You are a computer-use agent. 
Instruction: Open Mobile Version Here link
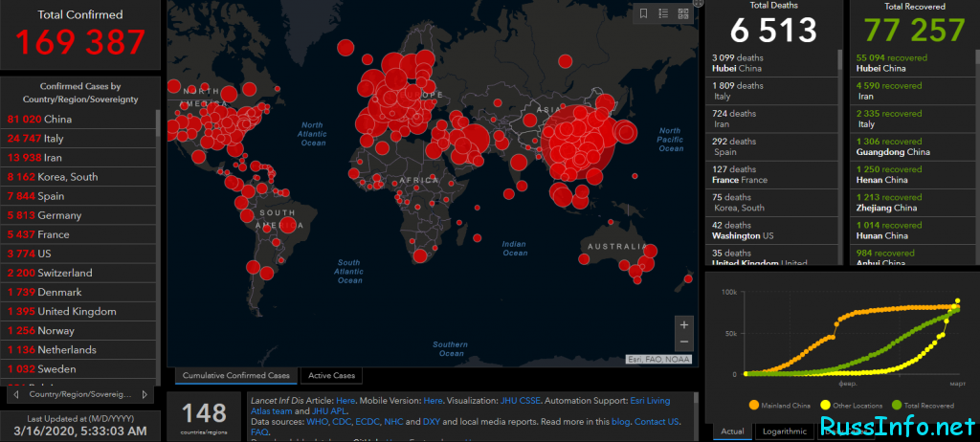coord(434,400)
